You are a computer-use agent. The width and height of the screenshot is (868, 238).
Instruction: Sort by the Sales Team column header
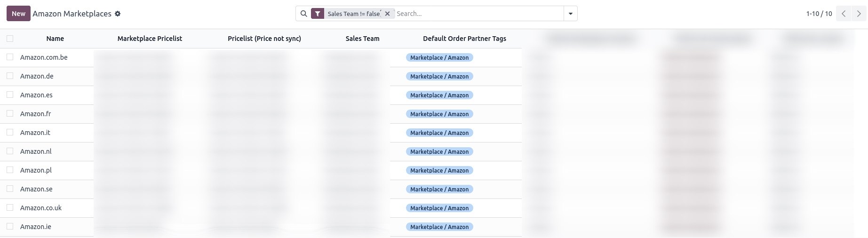[x=362, y=39]
